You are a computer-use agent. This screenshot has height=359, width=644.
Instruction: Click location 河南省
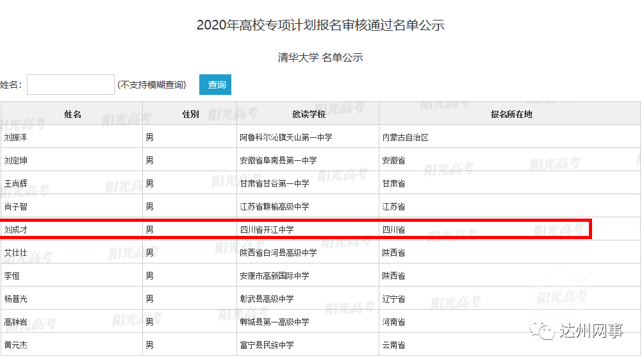pyautogui.click(x=393, y=322)
